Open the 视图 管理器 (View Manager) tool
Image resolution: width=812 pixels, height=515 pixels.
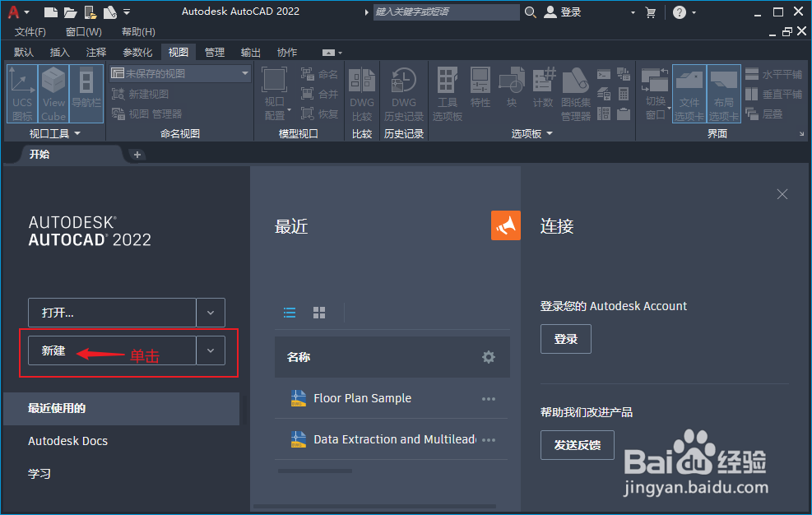pos(147,114)
